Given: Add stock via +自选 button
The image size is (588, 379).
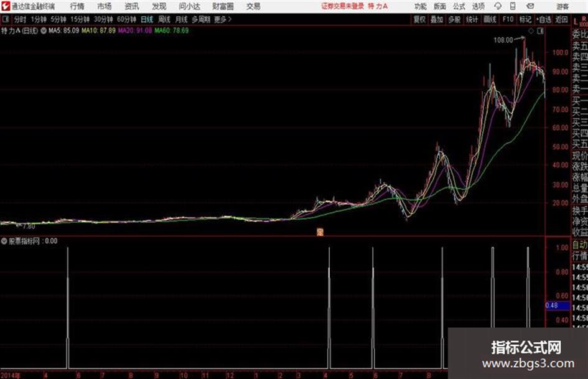Looking at the screenshot, I should (x=543, y=19).
